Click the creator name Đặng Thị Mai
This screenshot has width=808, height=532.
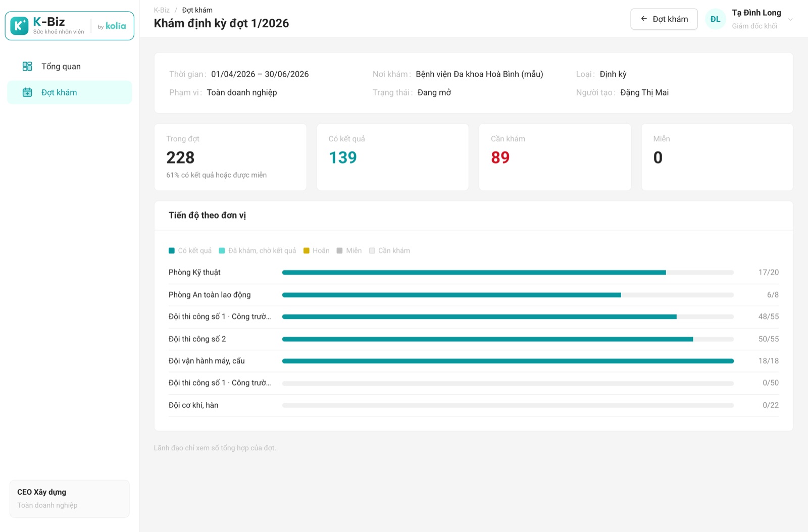click(644, 92)
